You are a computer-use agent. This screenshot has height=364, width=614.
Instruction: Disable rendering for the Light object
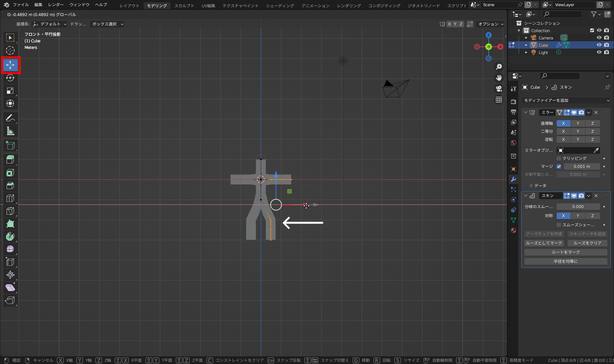click(607, 52)
